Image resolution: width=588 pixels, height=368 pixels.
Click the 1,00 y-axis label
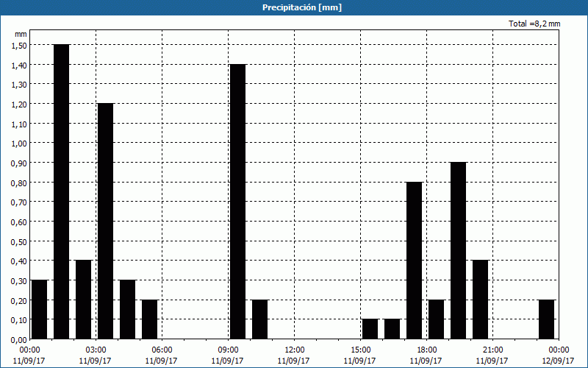pos(19,144)
